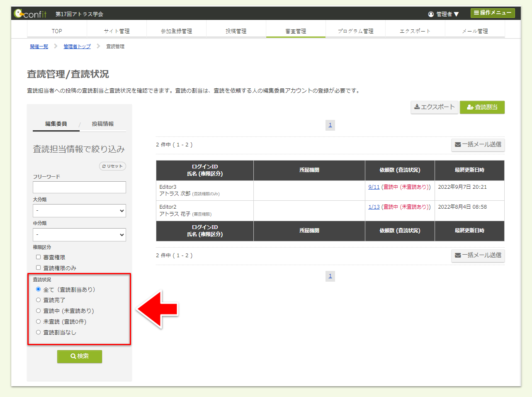Click the top 一括メール送信 envelope button
The height and width of the screenshot is (397, 532).
[478, 144]
